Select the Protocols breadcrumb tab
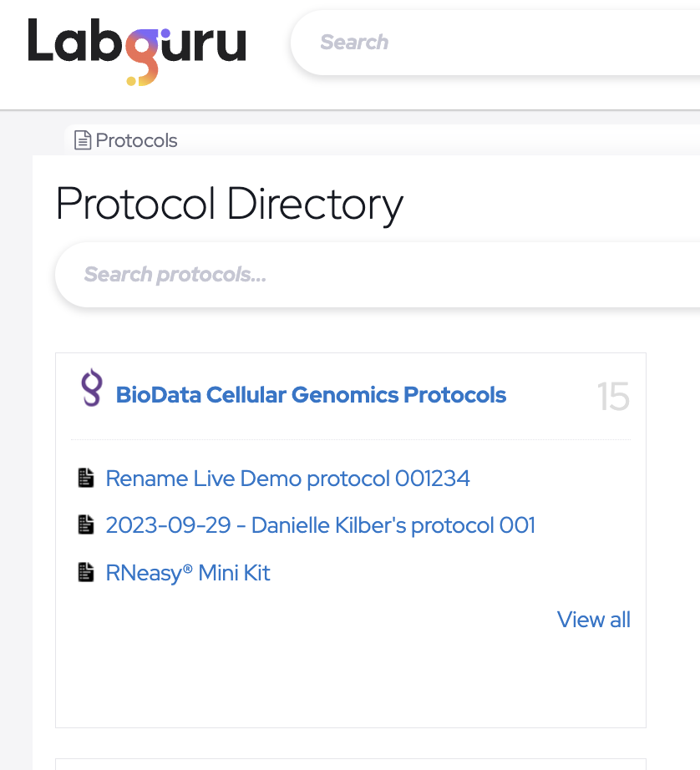Image resolution: width=700 pixels, height=770 pixels. click(x=136, y=140)
